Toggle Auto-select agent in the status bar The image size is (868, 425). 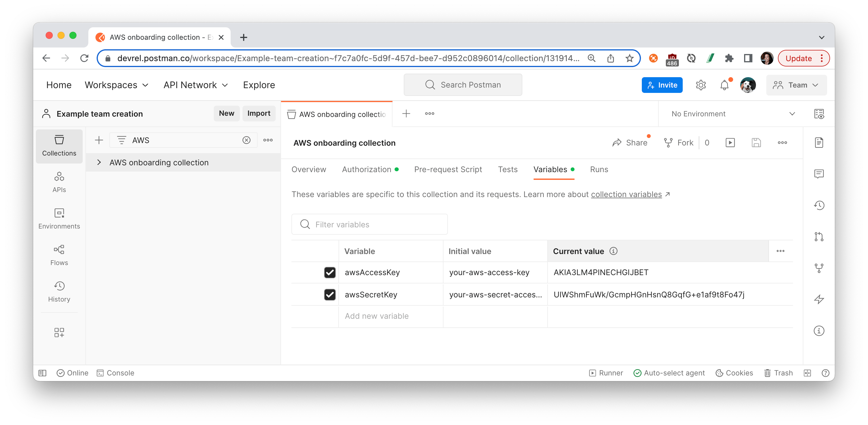[x=669, y=373]
